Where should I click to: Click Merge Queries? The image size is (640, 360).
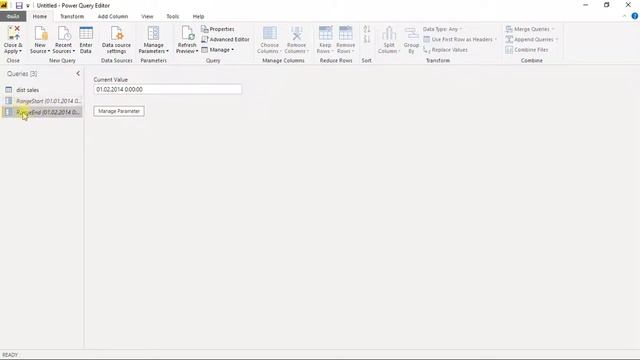530,29
